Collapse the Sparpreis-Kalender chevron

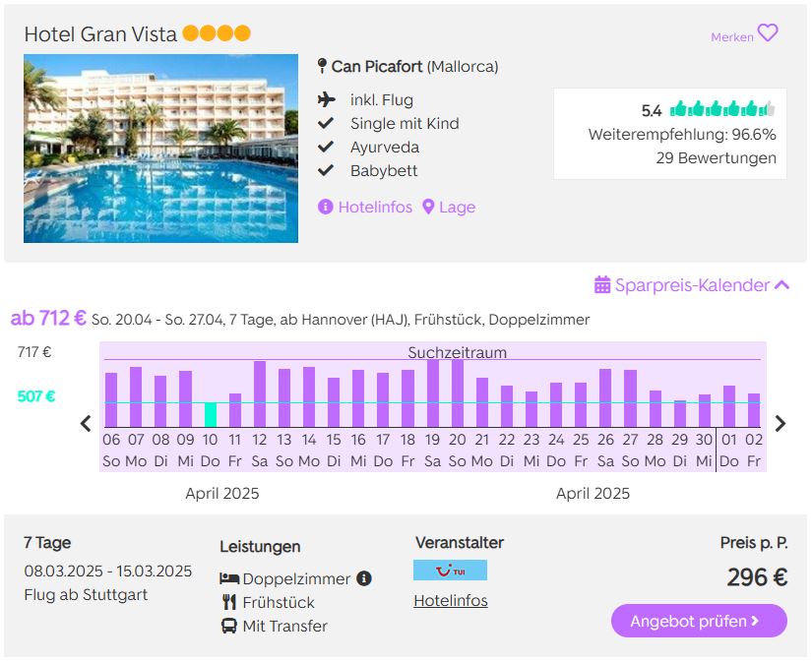tap(781, 284)
